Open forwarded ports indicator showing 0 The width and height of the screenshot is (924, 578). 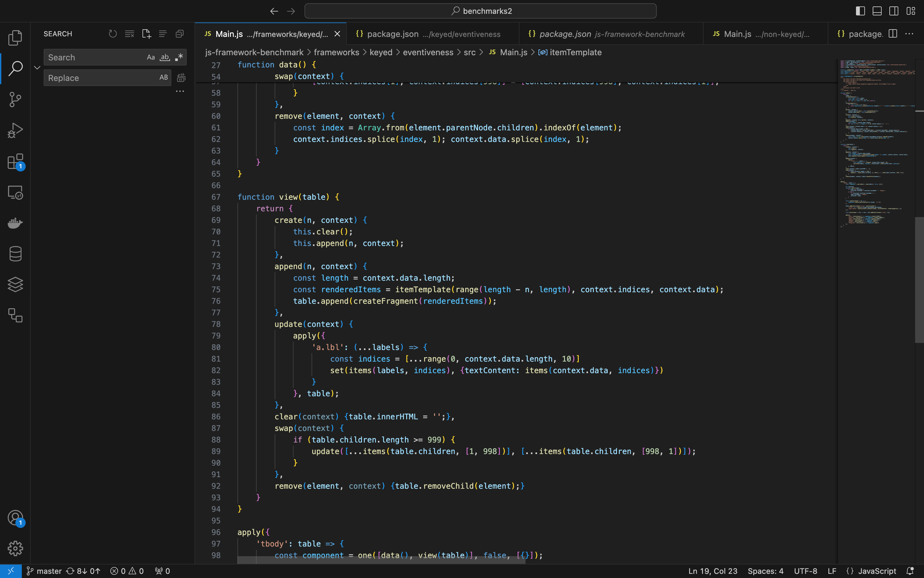coord(163,571)
